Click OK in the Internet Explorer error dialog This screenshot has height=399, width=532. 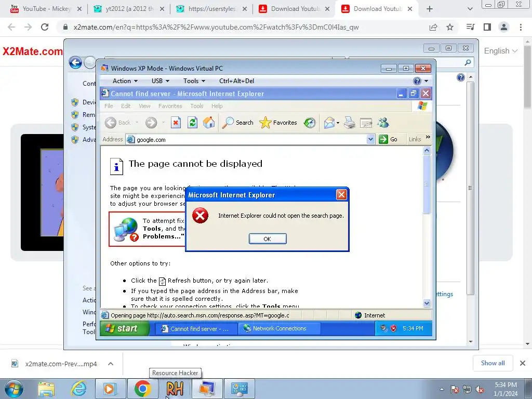click(268, 239)
